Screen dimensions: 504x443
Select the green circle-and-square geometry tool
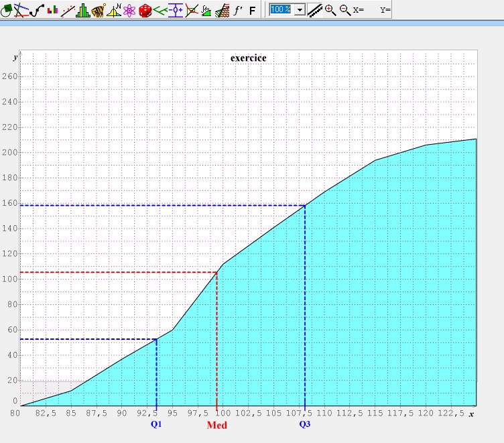7,10
